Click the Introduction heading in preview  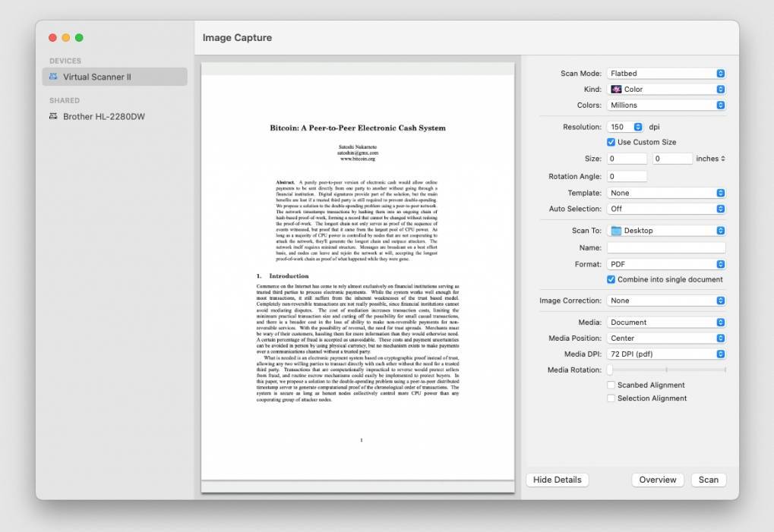coord(283,276)
